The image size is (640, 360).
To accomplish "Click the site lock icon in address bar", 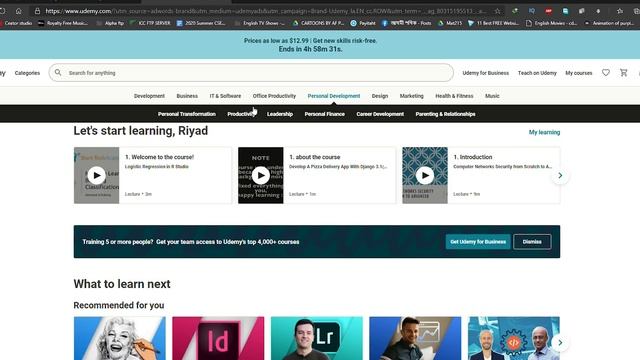I will point(37,11).
